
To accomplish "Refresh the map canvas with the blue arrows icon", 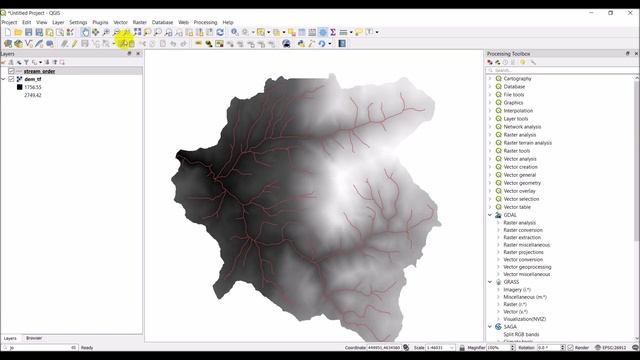I will pos(220,32).
